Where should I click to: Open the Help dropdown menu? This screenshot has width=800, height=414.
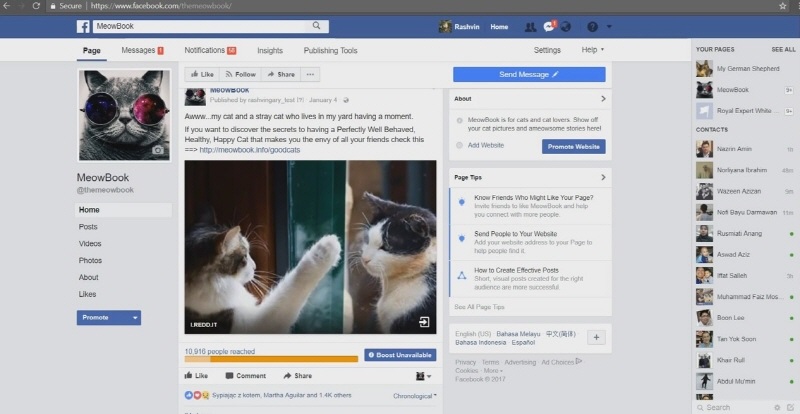click(x=592, y=50)
